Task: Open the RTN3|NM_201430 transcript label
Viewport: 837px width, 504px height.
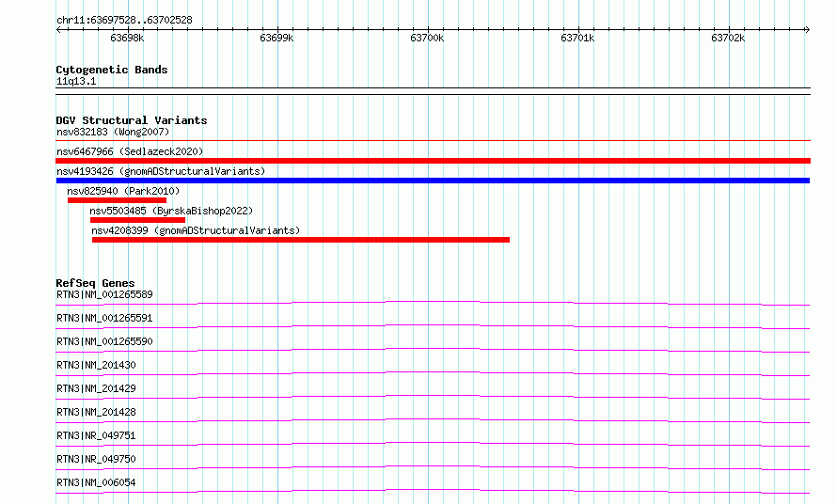Action: pos(96,365)
